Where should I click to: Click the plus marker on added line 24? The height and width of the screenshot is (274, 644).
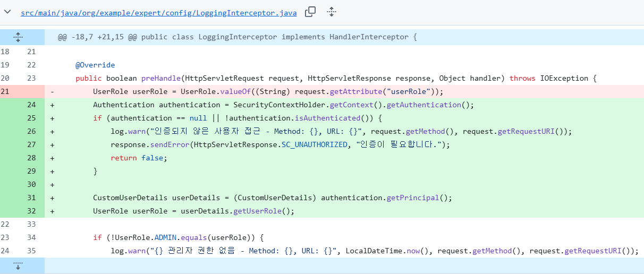52,105
